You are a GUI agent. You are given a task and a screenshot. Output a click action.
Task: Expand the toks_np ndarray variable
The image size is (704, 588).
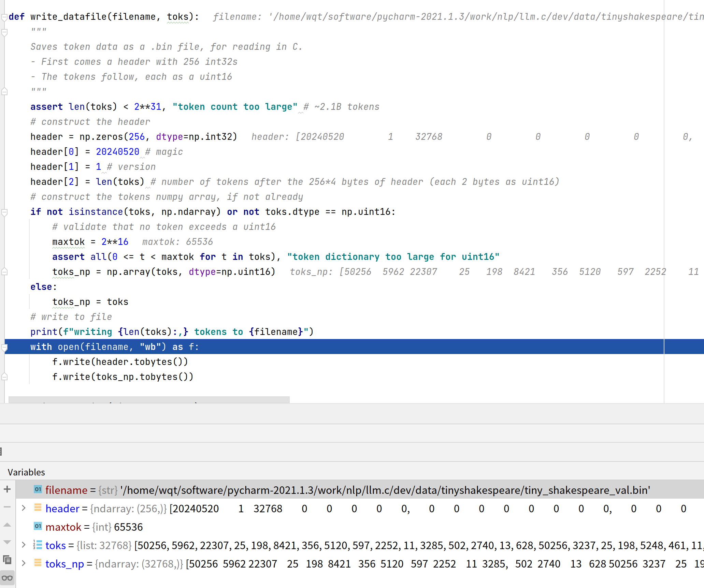24,563
